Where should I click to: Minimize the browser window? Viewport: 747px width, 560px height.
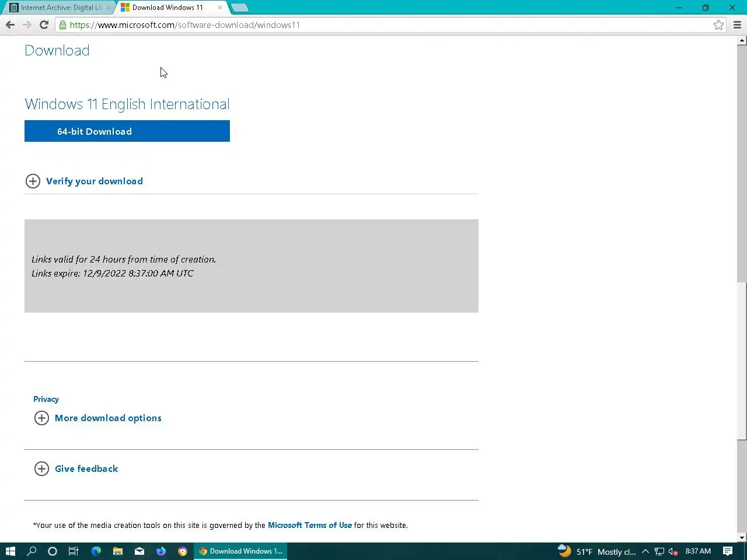pos(679,8)
